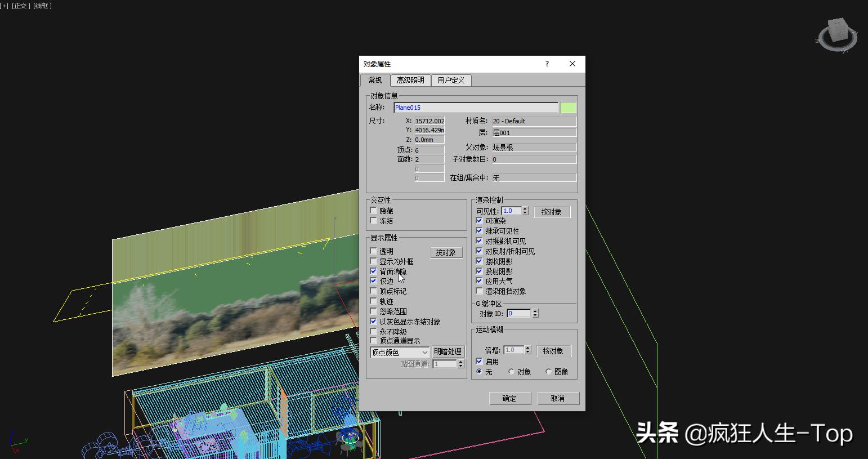Click the 确定 button to confirm
868x459 pixels.
509,398
